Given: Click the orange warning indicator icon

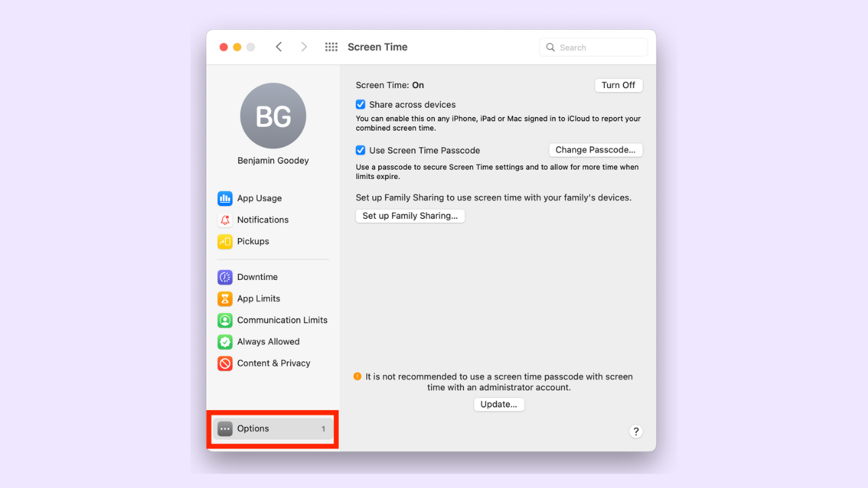Looking at the screenshot, I should coord(357,376).
